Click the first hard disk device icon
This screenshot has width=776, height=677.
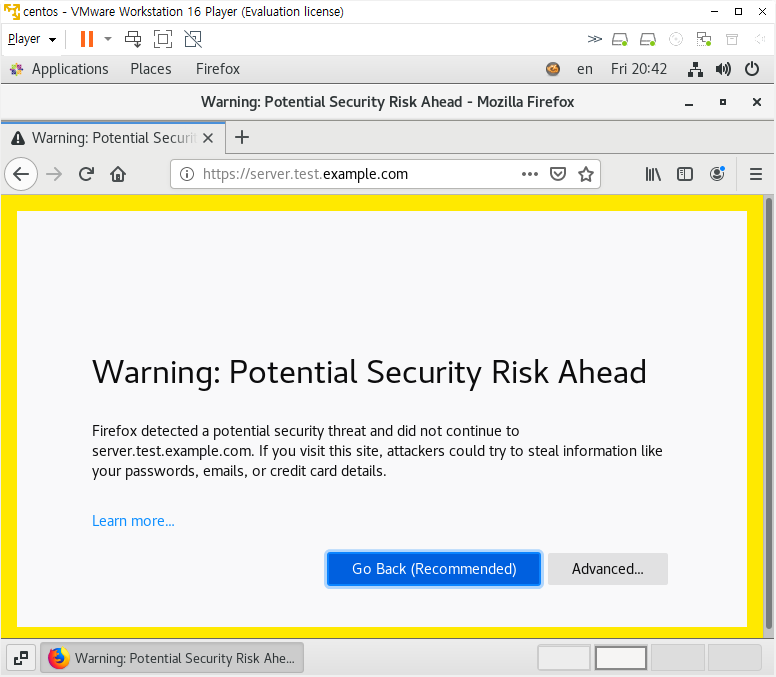(620, 39)
